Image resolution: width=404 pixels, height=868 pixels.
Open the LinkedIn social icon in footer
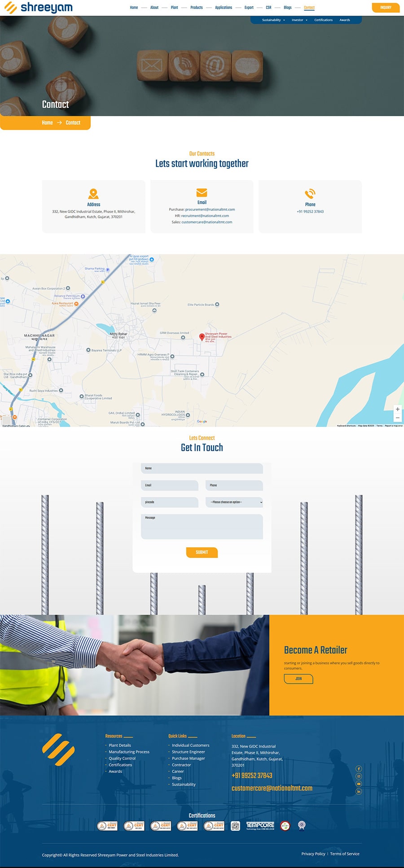tap(359, 792)
